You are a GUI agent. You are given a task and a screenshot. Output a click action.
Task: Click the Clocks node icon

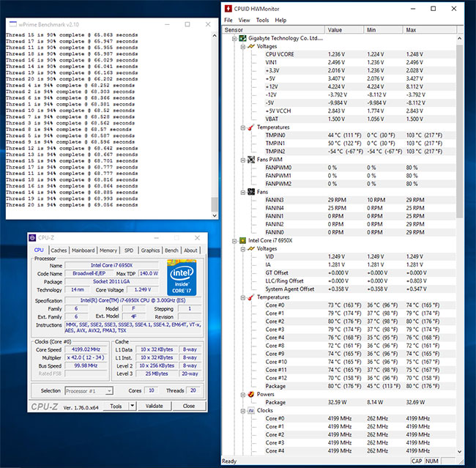coord(251,411)
